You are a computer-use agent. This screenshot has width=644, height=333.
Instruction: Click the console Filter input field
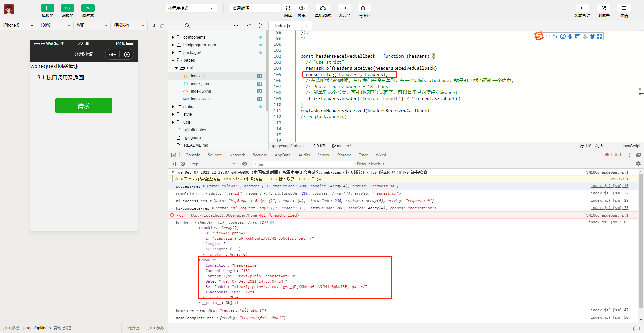tap(303, 164)
